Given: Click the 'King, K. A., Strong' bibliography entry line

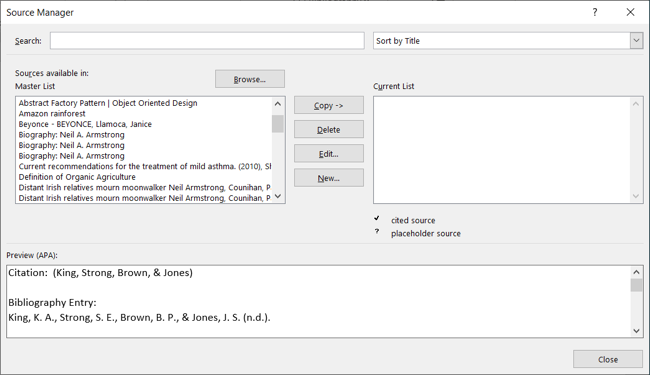Looking at the screenshot, I should tap(139, 317).
